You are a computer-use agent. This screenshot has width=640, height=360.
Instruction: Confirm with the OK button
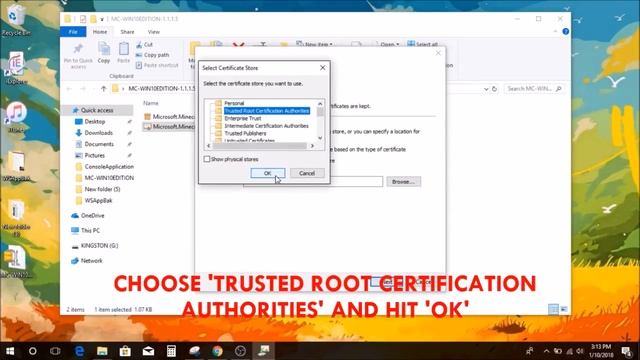268,173
